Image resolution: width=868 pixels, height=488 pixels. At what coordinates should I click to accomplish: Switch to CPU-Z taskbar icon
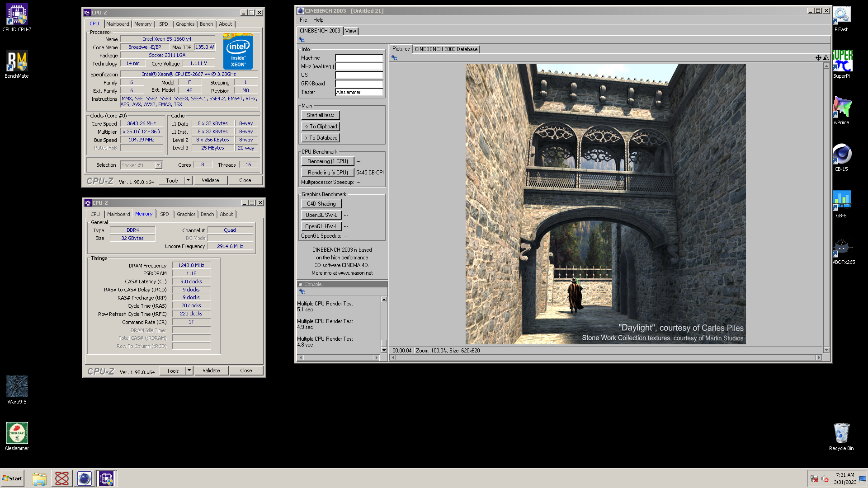tap(107, 479)
